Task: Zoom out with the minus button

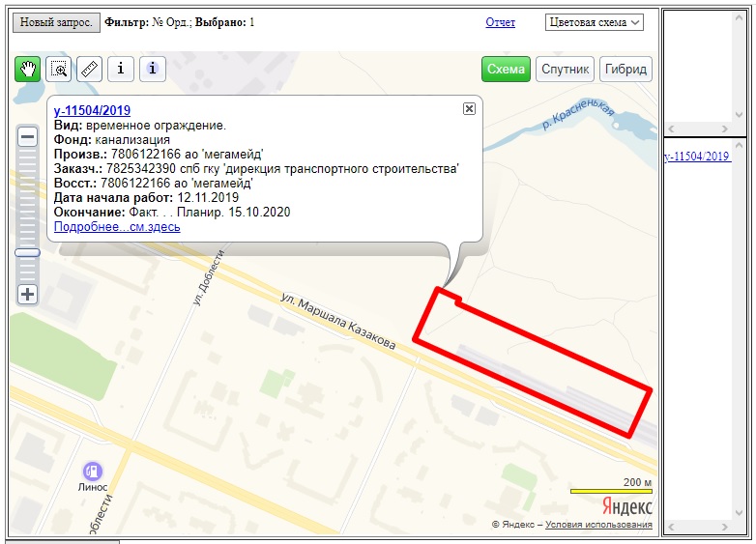Action: (x=28, y=137)
